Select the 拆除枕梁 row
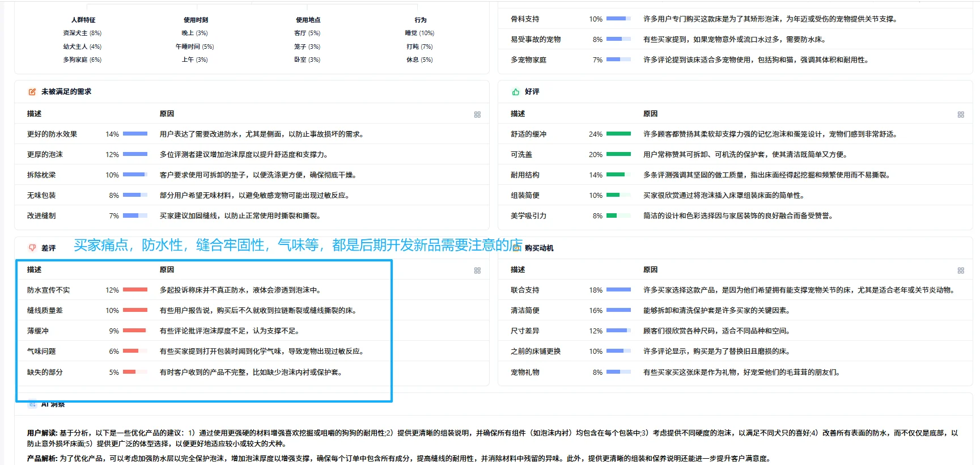980x465 pixels. pyautogui.click(x=252, y=175)
